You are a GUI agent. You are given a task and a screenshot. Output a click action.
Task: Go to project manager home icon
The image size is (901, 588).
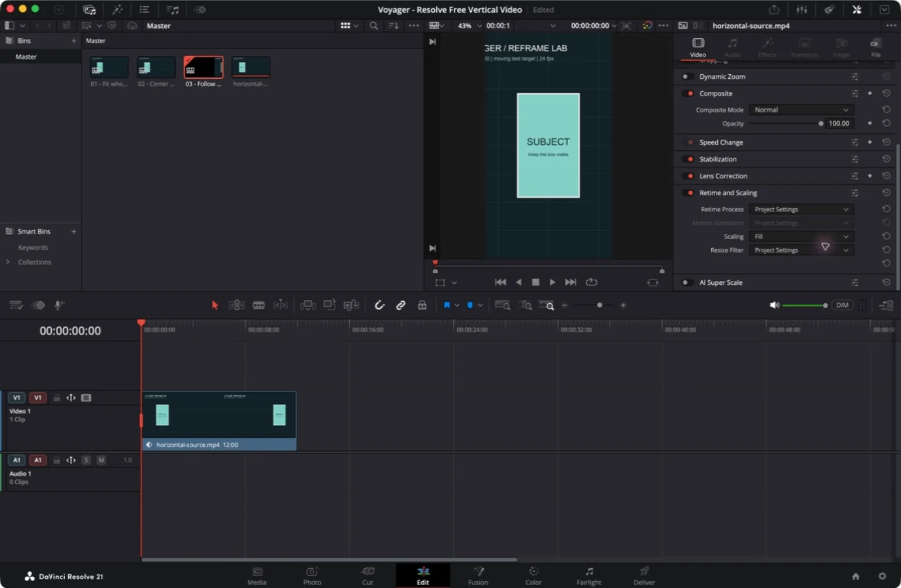point(855,576)
